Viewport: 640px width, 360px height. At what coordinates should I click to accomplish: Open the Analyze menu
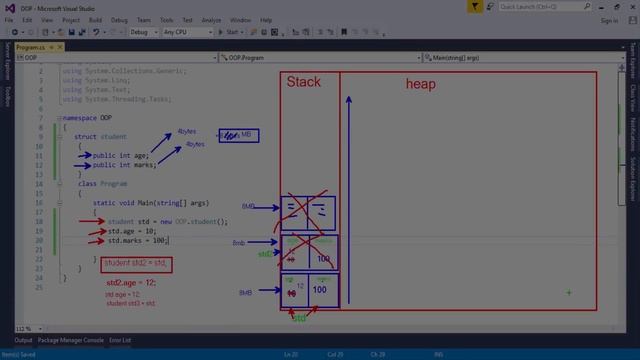pos(211,20)
